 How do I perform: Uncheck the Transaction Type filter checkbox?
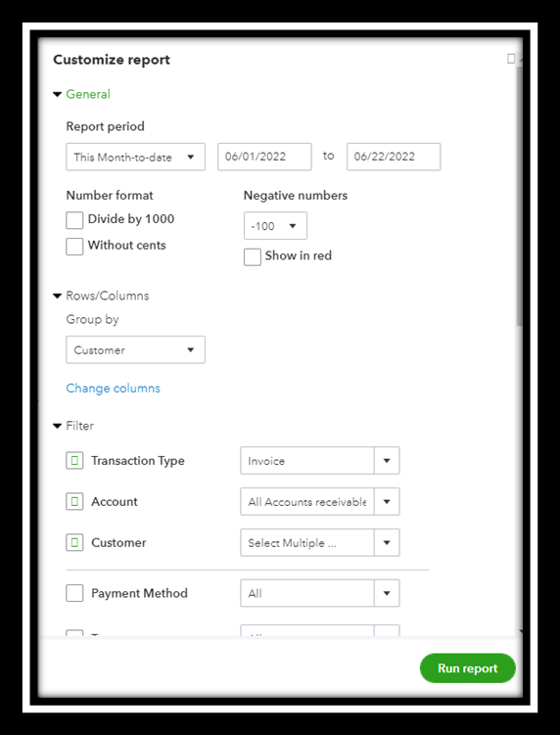[74, 460]
